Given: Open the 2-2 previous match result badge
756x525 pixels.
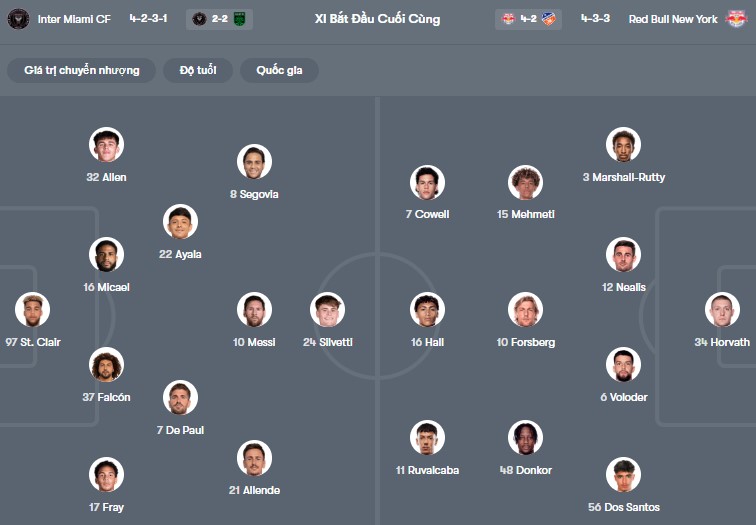Looking at the screenshot, I should pos(219,19).
